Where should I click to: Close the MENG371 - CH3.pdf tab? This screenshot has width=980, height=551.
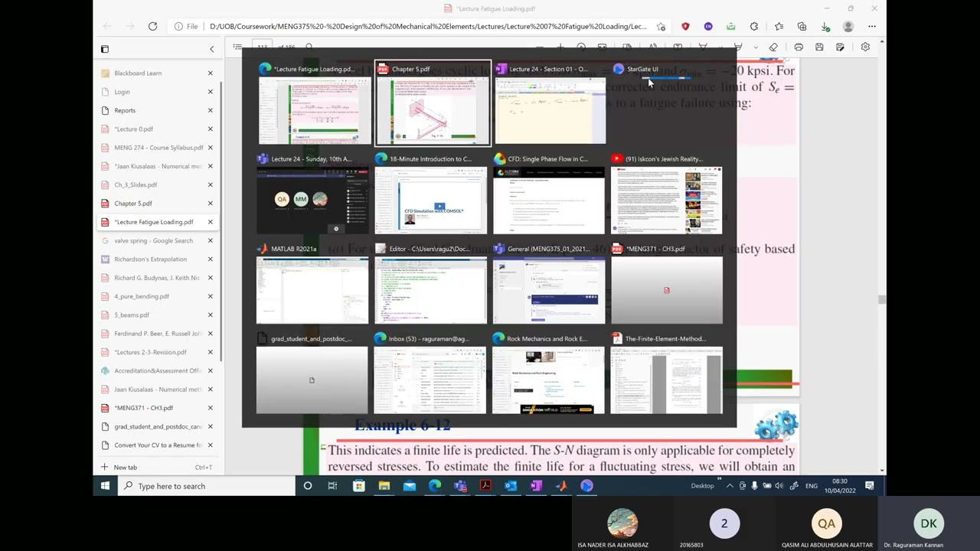[x=210, y=408]
